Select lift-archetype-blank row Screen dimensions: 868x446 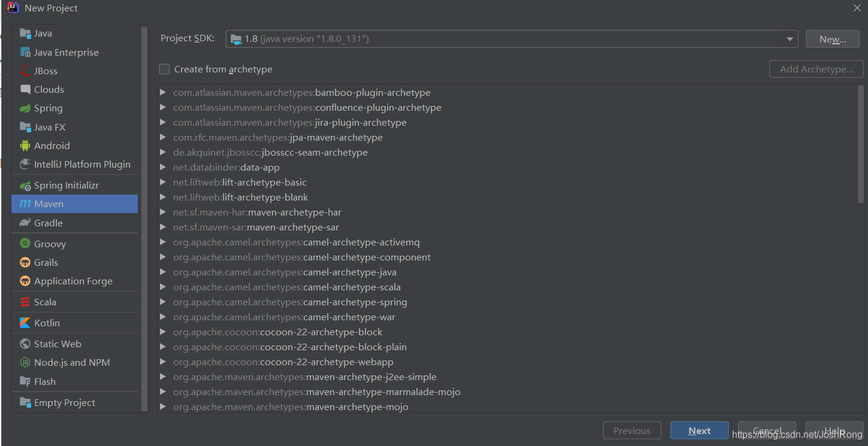pos(508,197)
